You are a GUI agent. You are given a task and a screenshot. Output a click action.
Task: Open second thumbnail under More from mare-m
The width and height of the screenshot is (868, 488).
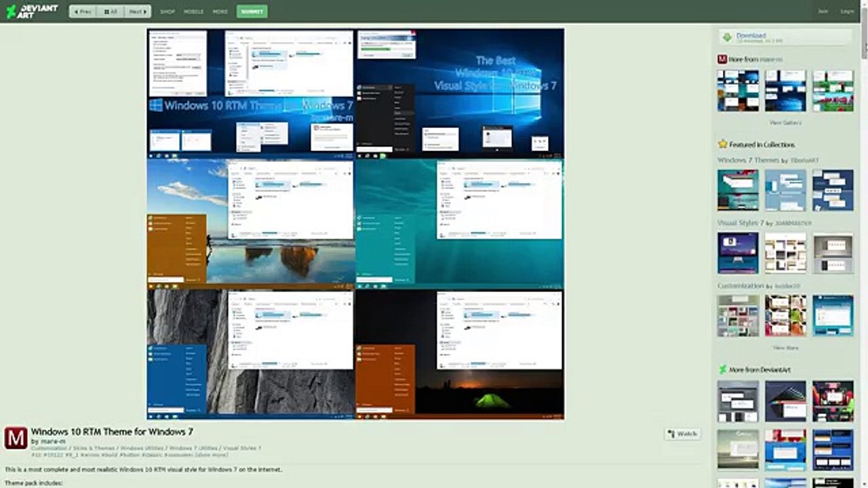[x=785, y=90]
